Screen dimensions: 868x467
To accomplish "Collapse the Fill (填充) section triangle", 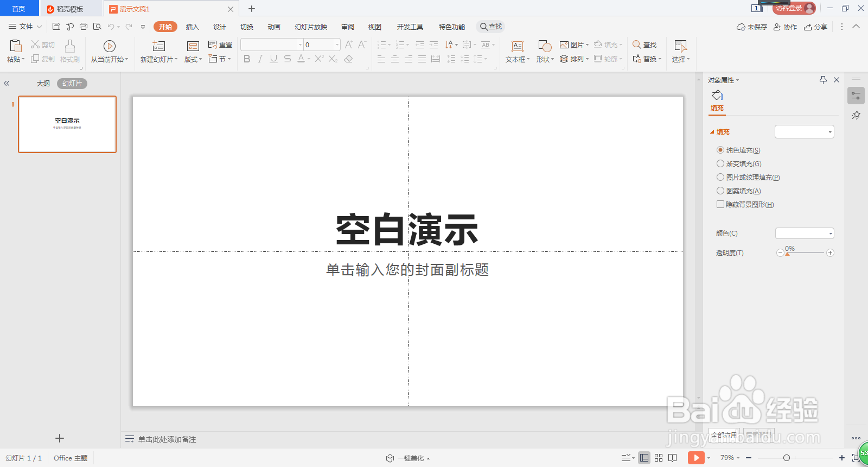I will [712, 132].
